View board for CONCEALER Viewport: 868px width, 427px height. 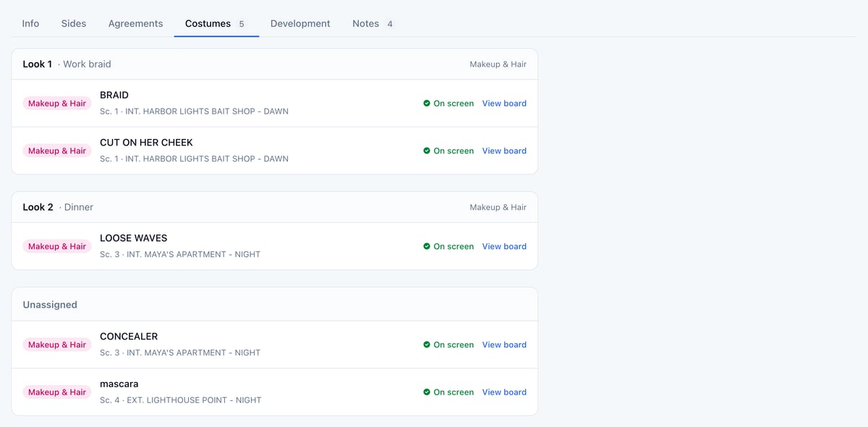click(504, 345)
